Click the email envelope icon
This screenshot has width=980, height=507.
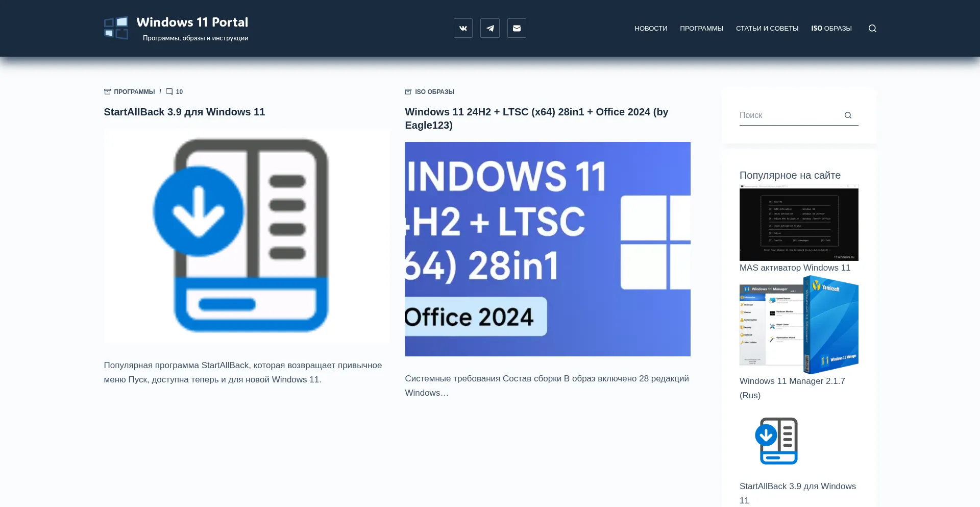pyautogui.click(x=517, y=28)
